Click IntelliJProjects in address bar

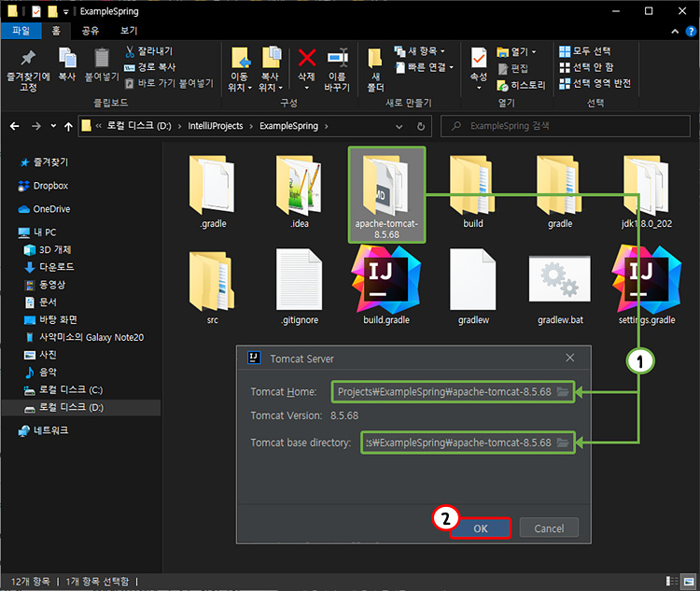(x=216, y=126)
